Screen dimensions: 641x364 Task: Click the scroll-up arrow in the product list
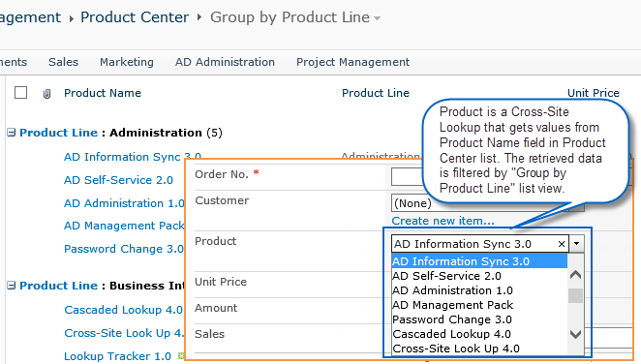tap(575, 275)
